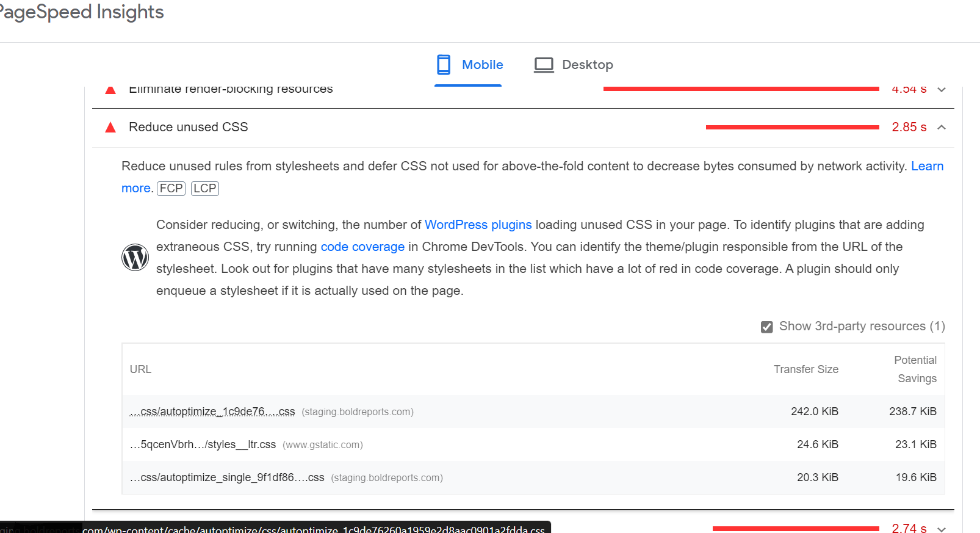This screenshot has width=980, height=533.
Task: Expand the audit with 2.74 s savings
Action: (942, 529)
